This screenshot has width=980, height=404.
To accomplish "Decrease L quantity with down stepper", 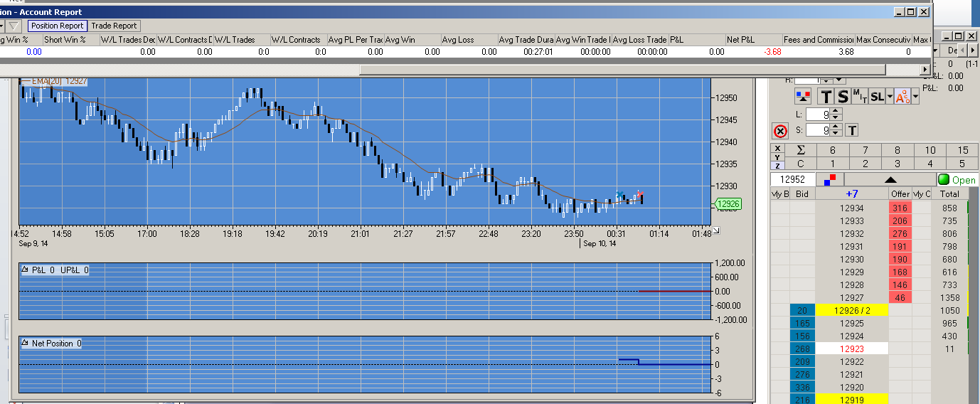I will (x=836, y=117).
